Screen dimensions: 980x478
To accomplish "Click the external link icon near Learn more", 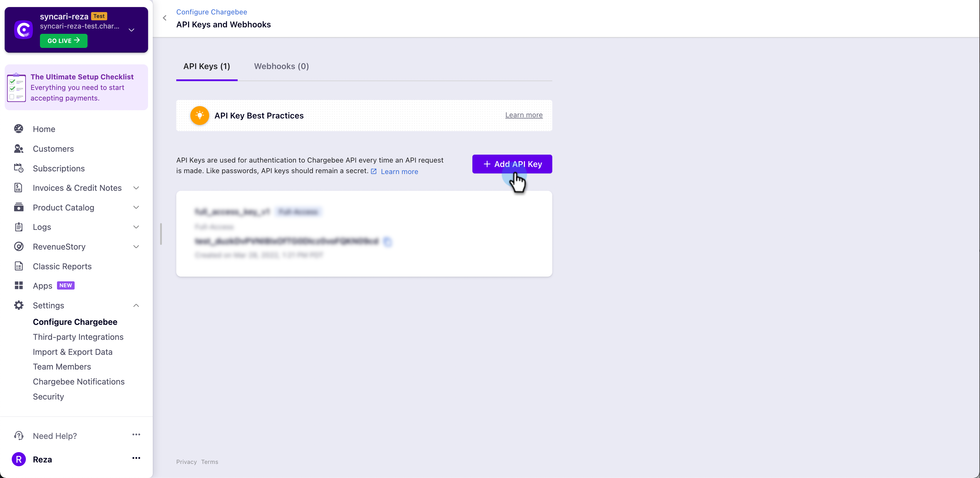I will pyautogui.click(x=374, y=172).
